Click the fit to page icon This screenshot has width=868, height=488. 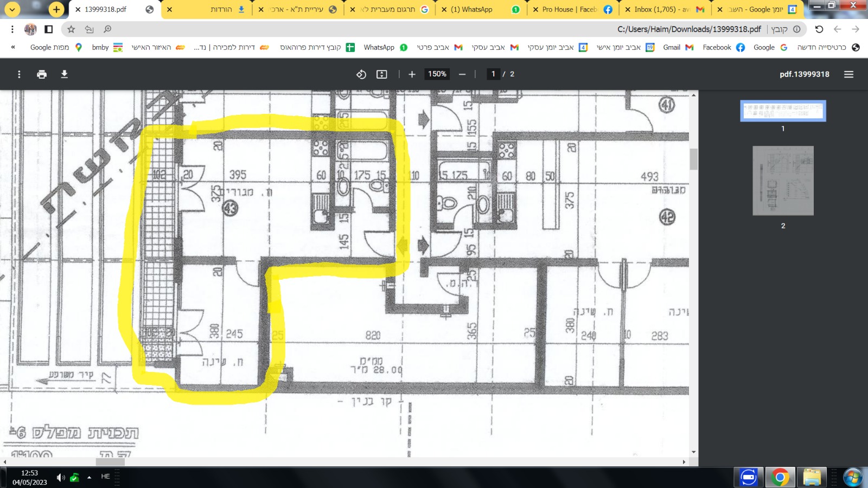382,74
